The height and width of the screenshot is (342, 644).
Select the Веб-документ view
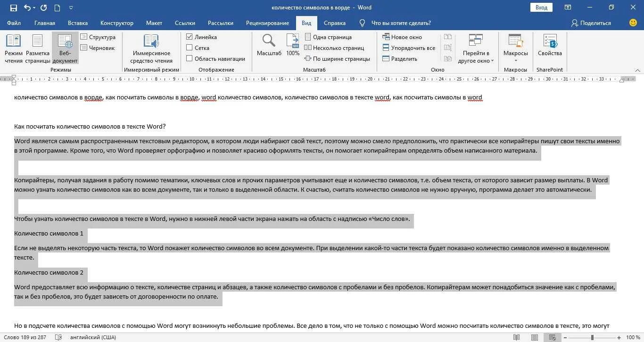click(65, 49)
